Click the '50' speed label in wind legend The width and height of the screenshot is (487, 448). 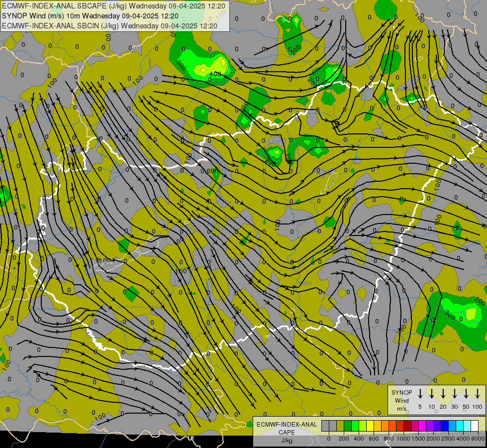pos(466,407)
